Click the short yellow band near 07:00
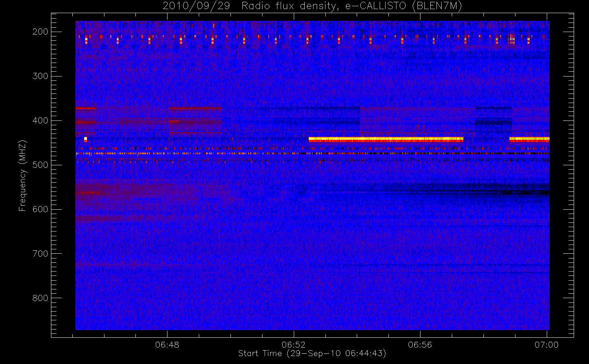 pos(529,139)
